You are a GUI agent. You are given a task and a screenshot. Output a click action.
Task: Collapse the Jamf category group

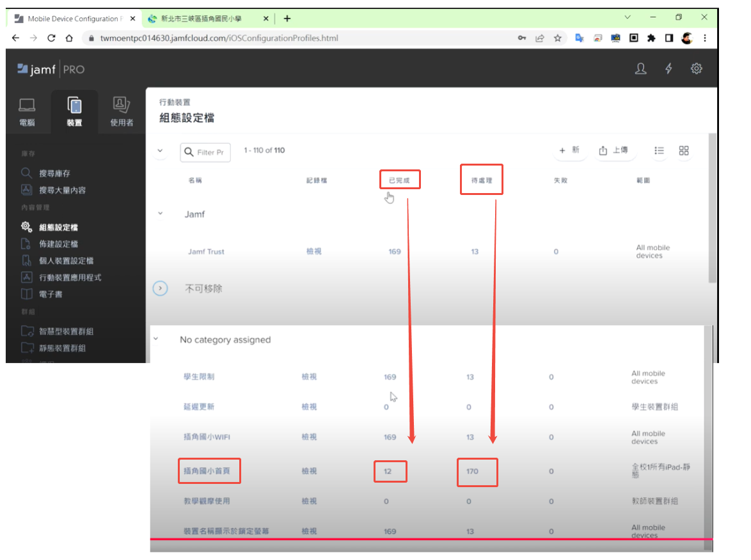pyautogui.click(x=160, y=214)
